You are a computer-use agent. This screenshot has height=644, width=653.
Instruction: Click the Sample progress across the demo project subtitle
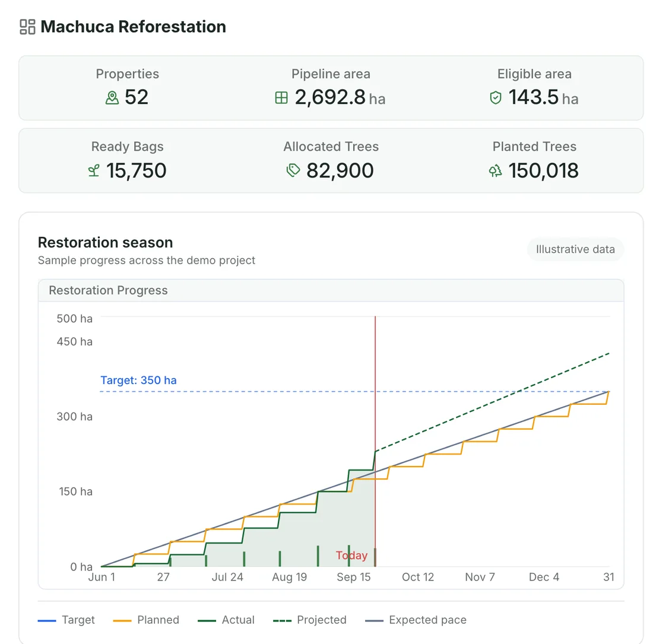(x=146, y=260)
